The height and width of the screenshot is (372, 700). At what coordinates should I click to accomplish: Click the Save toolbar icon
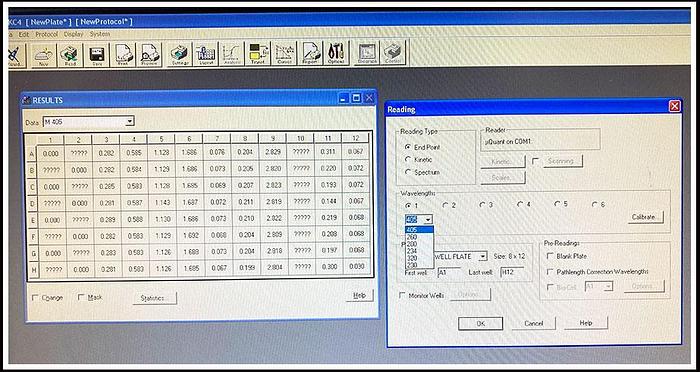[96, 54]
